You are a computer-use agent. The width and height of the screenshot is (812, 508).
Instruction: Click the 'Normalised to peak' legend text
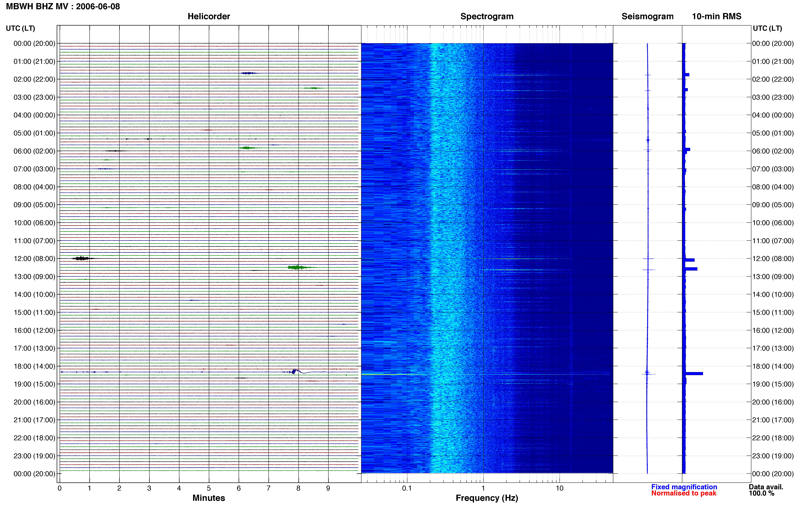[x=684, y=493]
